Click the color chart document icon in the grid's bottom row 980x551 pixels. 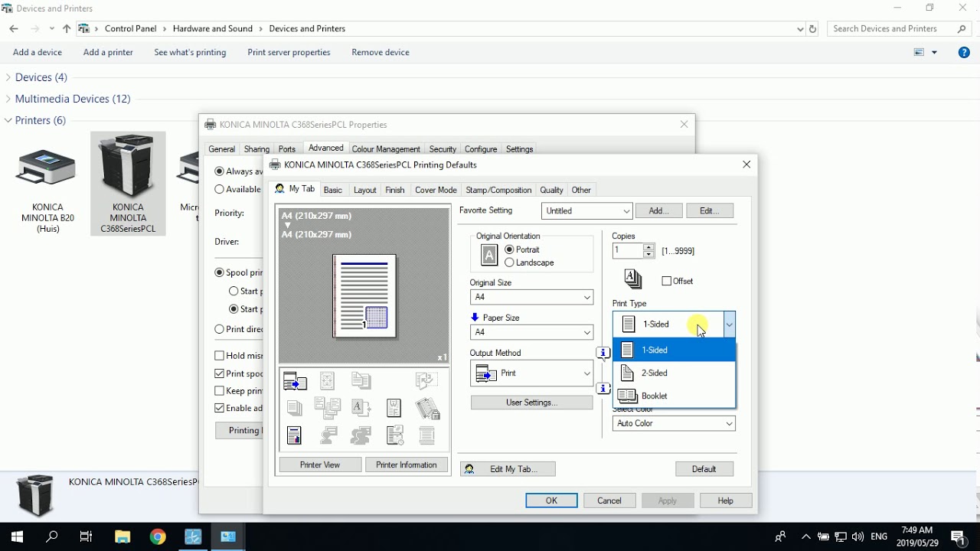point(295,435)
